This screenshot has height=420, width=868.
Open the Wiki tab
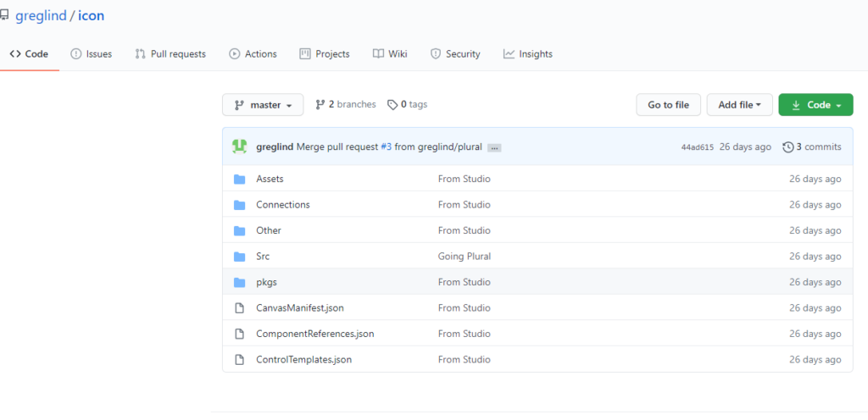(390, 54)
